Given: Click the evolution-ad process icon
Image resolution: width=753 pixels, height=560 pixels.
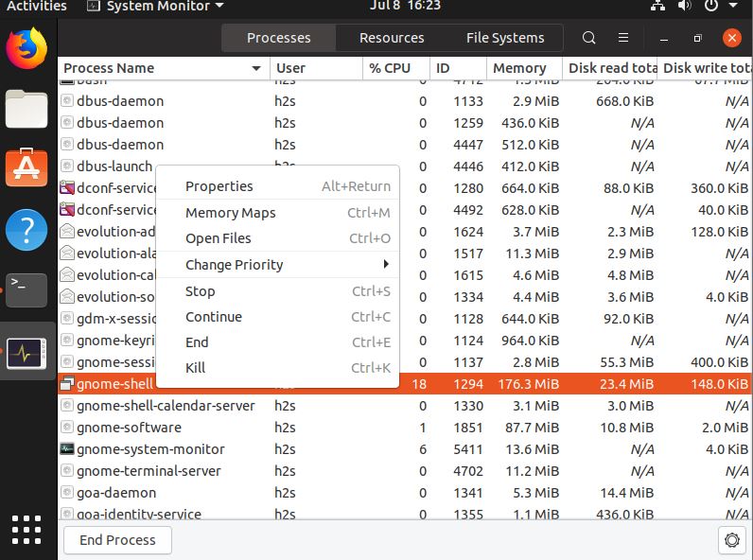Looking at the screenshot, I should 67,232.
